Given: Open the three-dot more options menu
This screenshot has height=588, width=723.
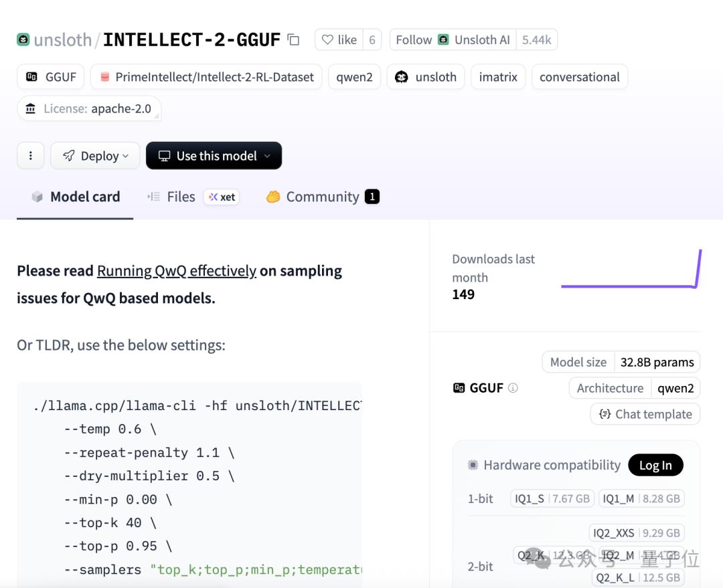Looking at the screenshot, I should [30, 156].
